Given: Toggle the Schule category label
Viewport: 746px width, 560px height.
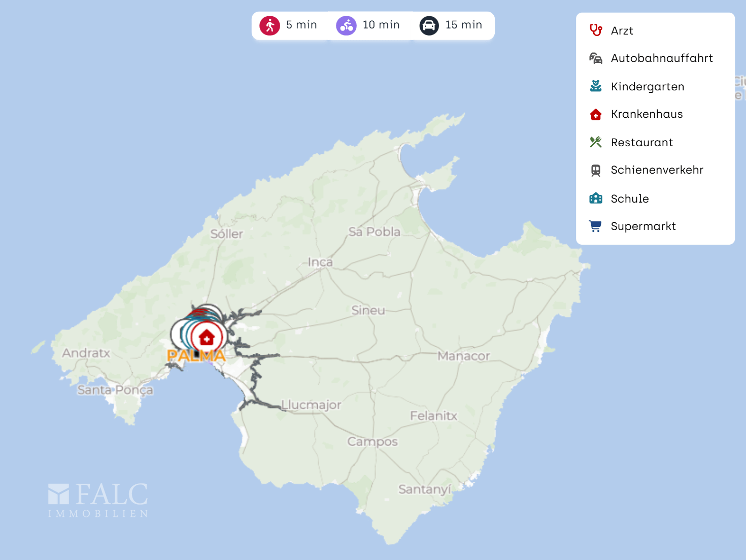Looking at the screenshot, I should tap(629, 199).
